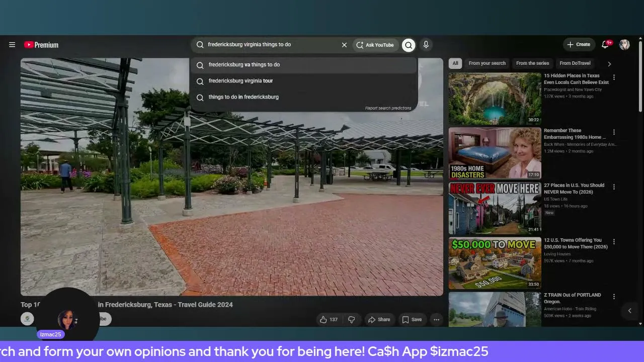Select the From your search chip
644x362 pixels.
[487, 63]
